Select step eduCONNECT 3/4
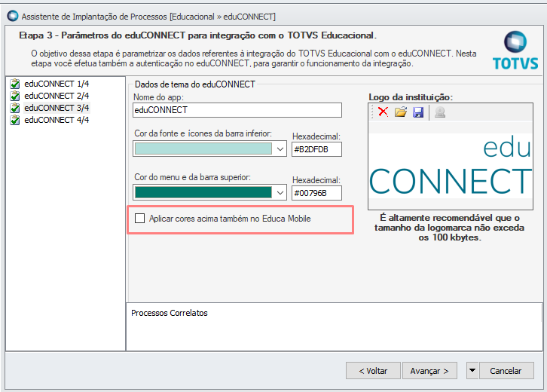This screenshot has width=547, height=392. click(57, 108)
